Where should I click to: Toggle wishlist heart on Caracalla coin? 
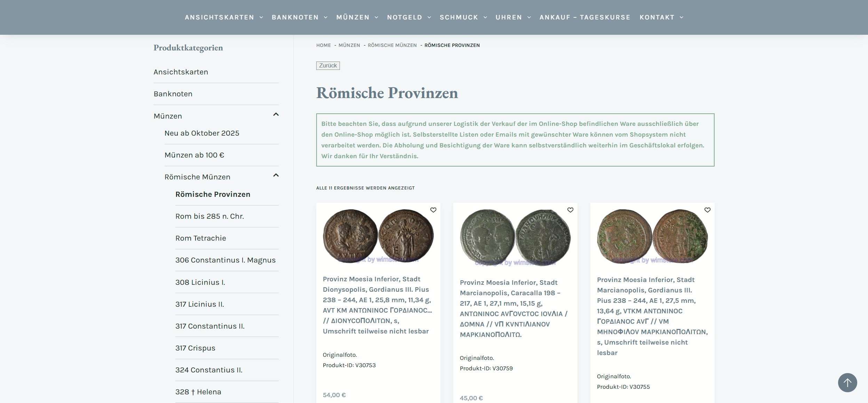tap(570, 210)
